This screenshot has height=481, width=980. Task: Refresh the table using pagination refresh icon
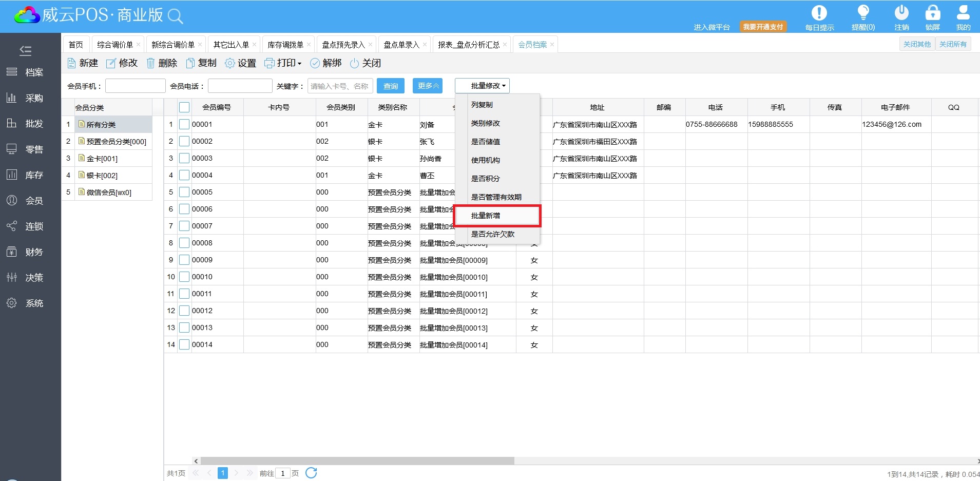coord(311,473)
